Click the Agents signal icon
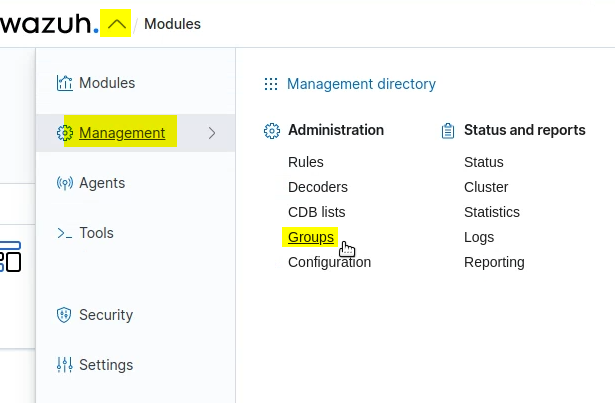The width and height of the screenshot is (615, 403). 65,183
